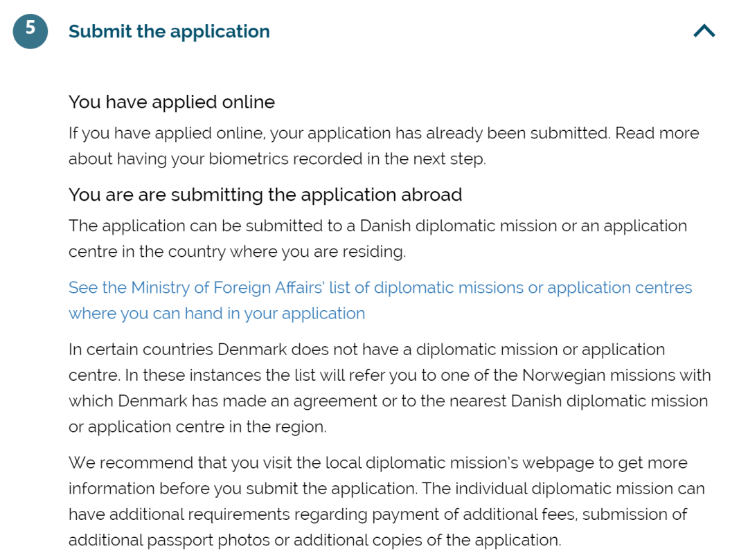Open the Ministry of Foreign Affairs' list link

tap(380, 288)
